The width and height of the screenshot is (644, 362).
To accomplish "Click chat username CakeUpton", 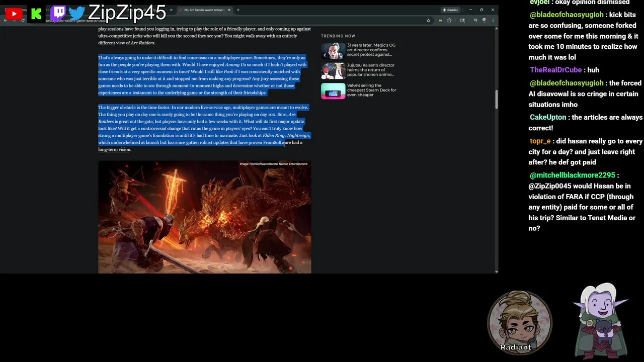I will tap(548, 117).
